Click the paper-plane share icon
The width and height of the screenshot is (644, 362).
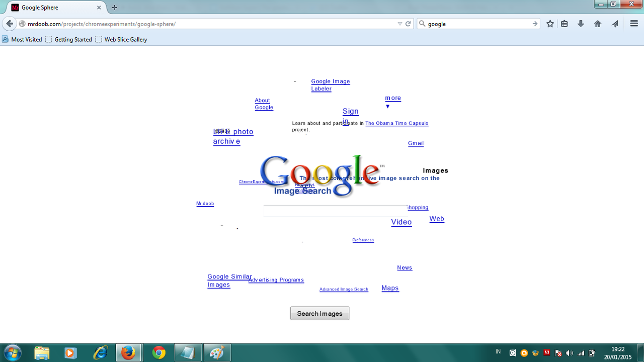(615, 24)
